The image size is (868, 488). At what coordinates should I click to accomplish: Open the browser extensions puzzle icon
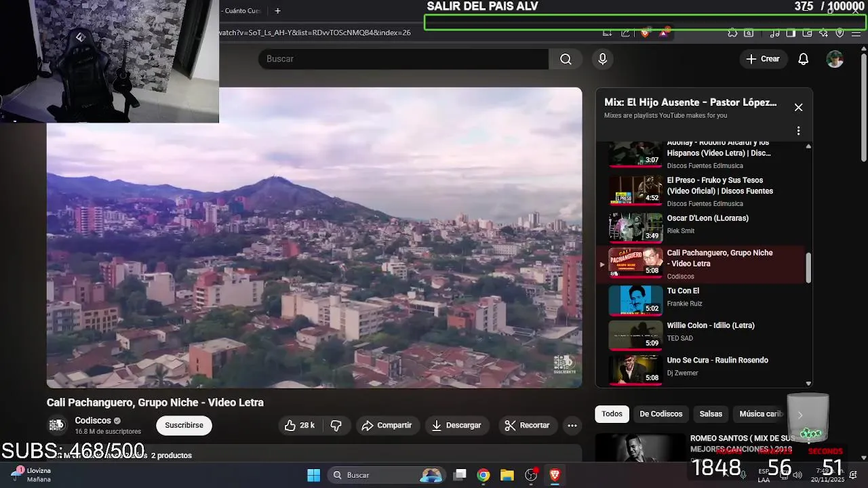[732, 33]
